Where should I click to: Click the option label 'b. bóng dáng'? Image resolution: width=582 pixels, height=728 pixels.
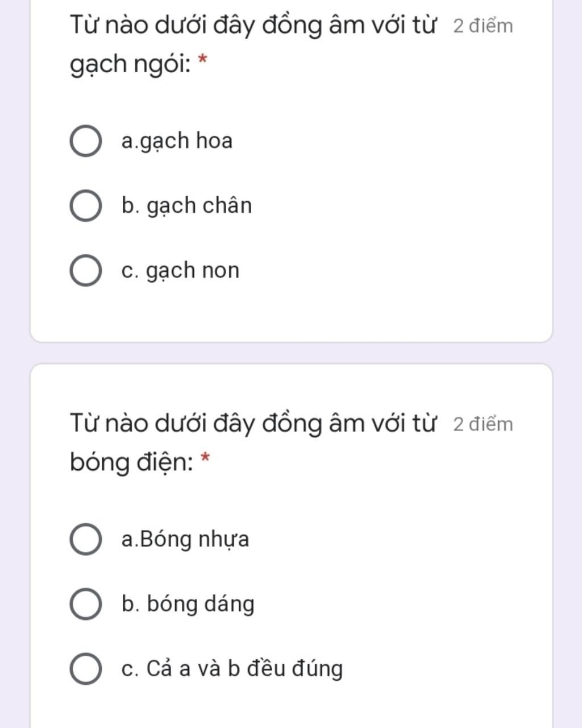(x=188, y=604)
